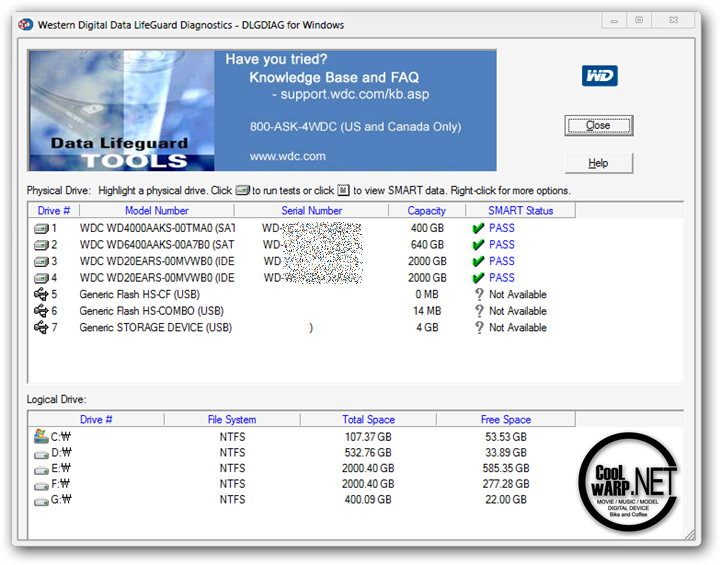Click the 400.09 GB total space value
The width and height of the screenshot is (720, 565).
click(x=368, y=499)
